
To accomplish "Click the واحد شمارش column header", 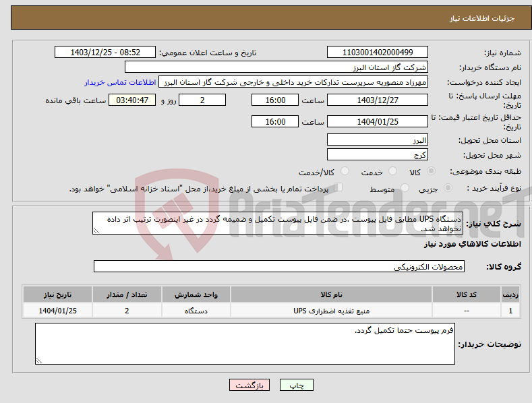I will [x=196, y=294].
